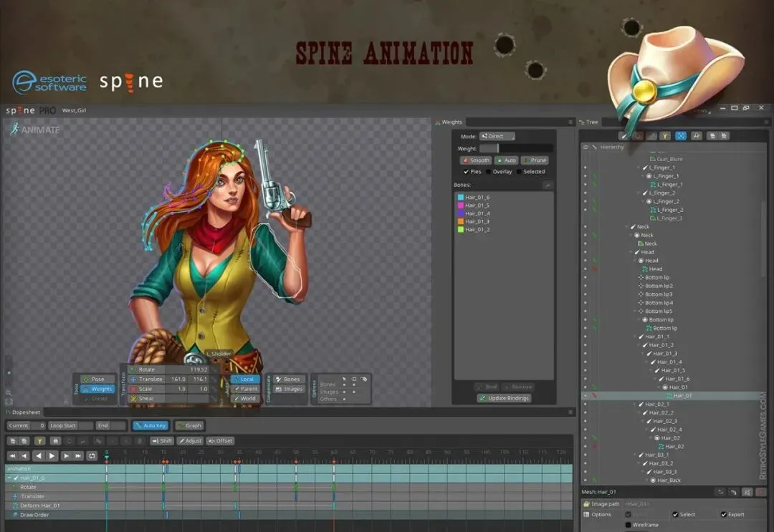Select the Tree panel tab
774x532 pixels.
click(589, 122)
